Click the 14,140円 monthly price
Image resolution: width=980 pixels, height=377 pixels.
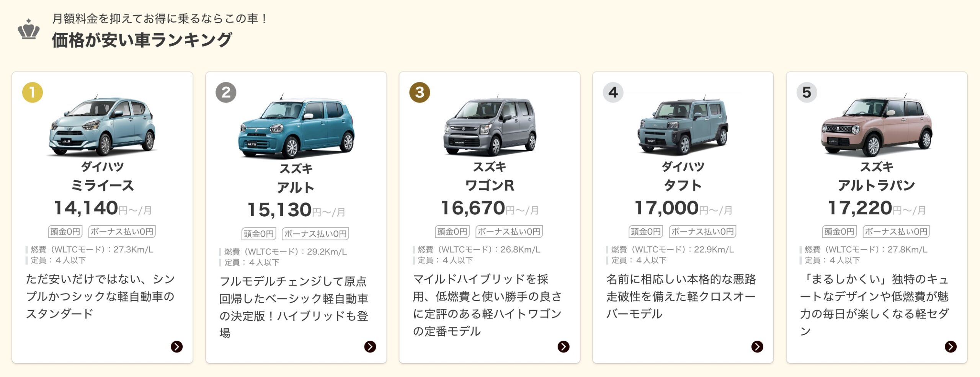click(x=103, y=208)
